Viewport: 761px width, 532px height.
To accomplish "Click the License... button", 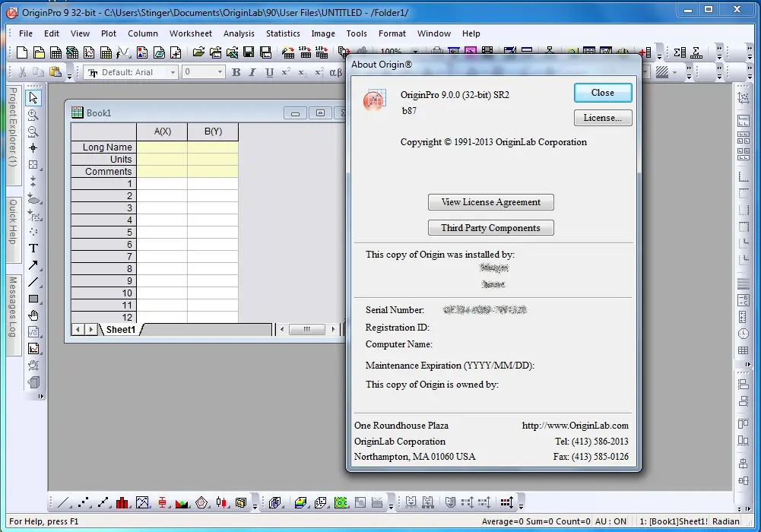I will click(x=603, y=118).
